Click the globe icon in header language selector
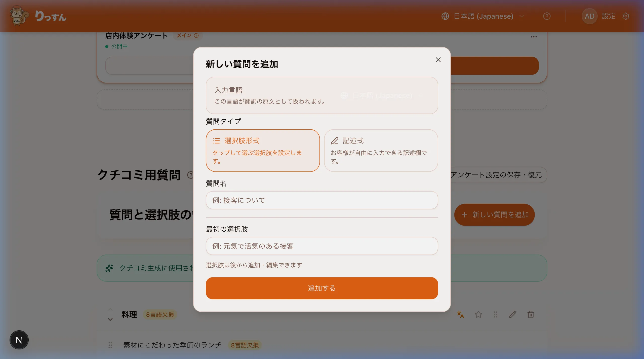Viewport: 644px width, 359px height. tap(445, 16)
